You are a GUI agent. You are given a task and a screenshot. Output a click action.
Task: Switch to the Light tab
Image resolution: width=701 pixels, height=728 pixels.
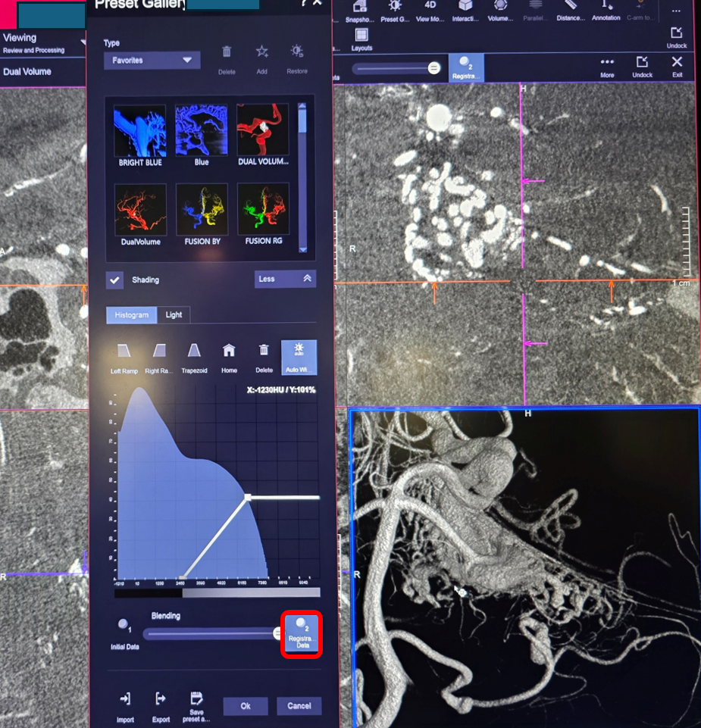(x=174, y=315)
